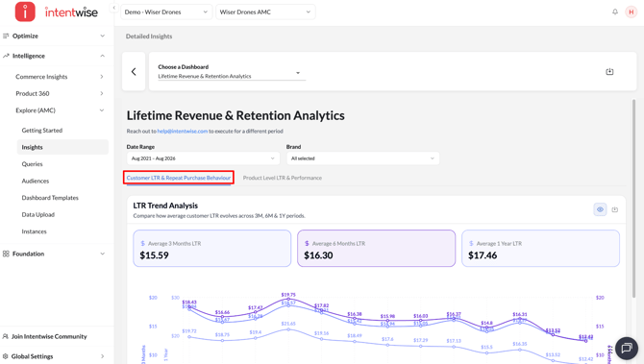Open Data Upload in sidebar
The height and width of the screenshot is (364, 644).
(x=38, y=214)
